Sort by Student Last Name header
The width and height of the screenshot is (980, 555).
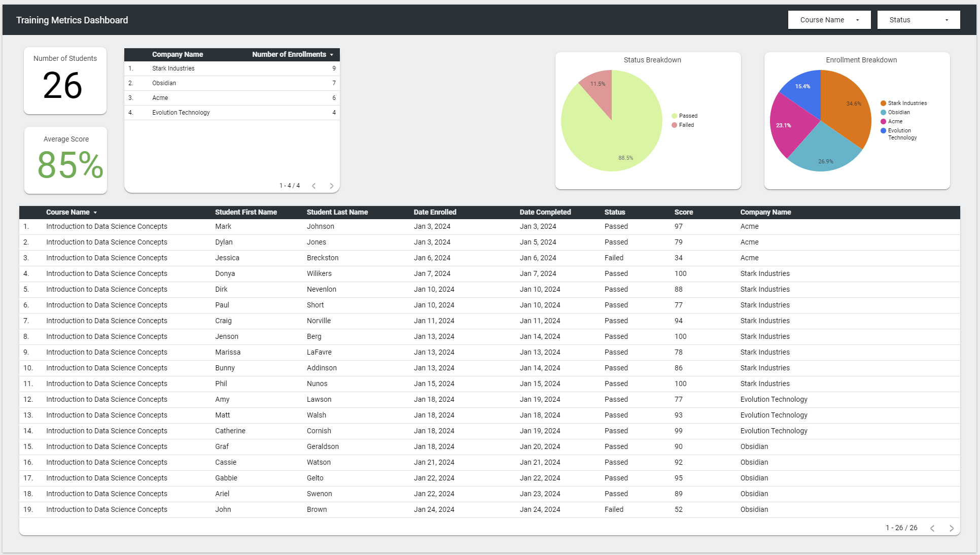[337, 212]
